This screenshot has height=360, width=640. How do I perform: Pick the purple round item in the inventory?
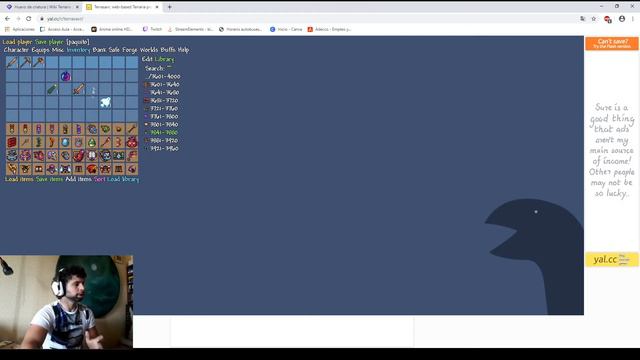[x=66, y=76]
